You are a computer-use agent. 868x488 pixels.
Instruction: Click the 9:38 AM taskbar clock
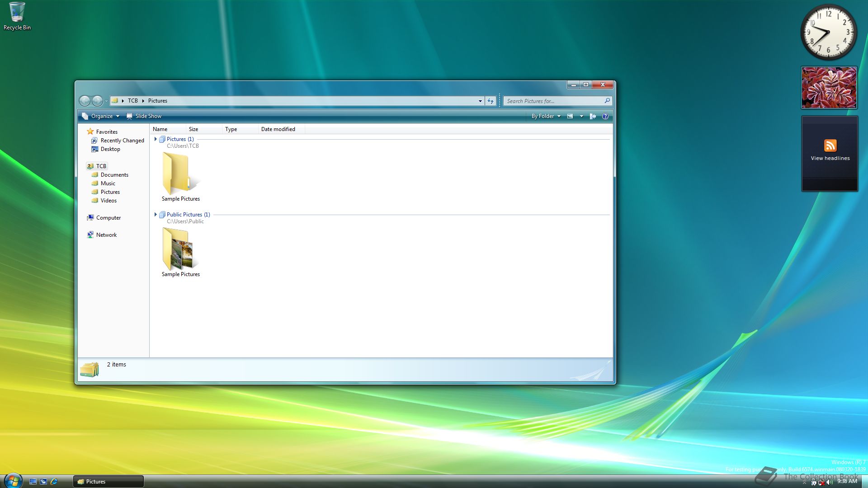[x=847, y=482]
